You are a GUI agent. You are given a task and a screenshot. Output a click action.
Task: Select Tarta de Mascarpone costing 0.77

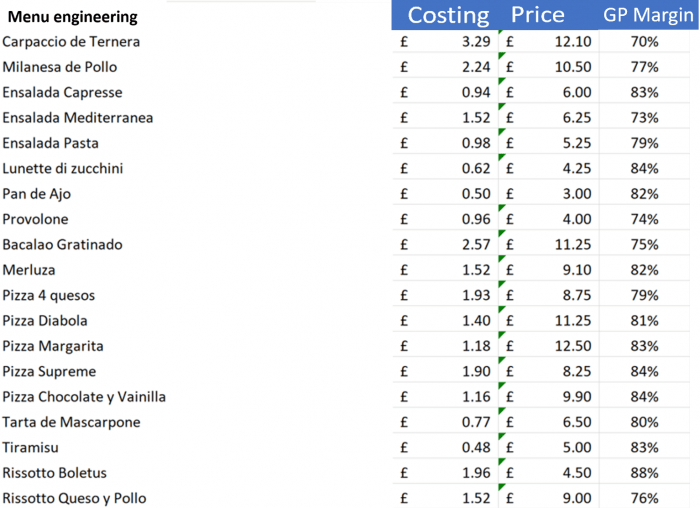coord(475,422)
